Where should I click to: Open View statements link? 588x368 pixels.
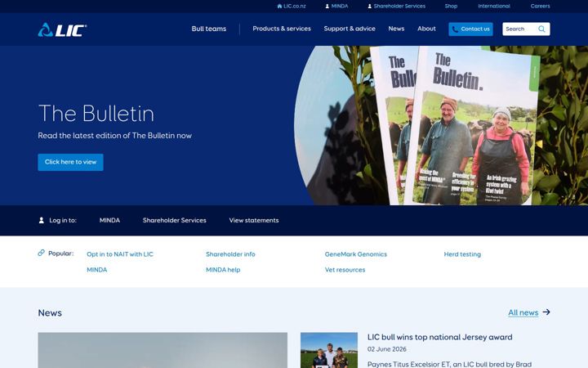click(254, 221)
